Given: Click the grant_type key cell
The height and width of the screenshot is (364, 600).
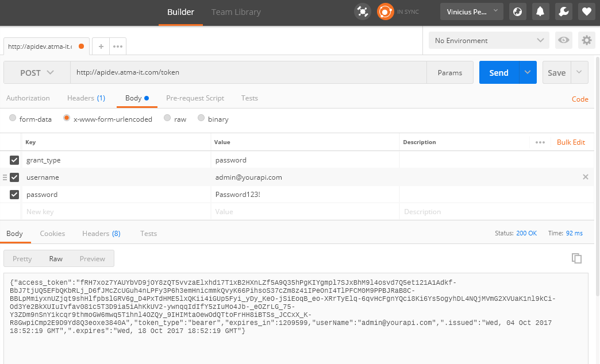Looking at the screenshot, I should tap(116, 160).
